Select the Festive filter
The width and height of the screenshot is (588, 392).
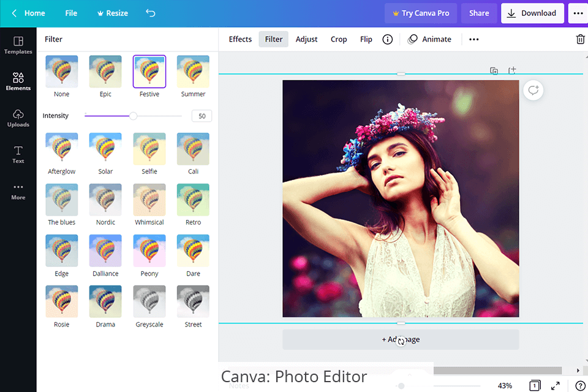coord(149,72)
